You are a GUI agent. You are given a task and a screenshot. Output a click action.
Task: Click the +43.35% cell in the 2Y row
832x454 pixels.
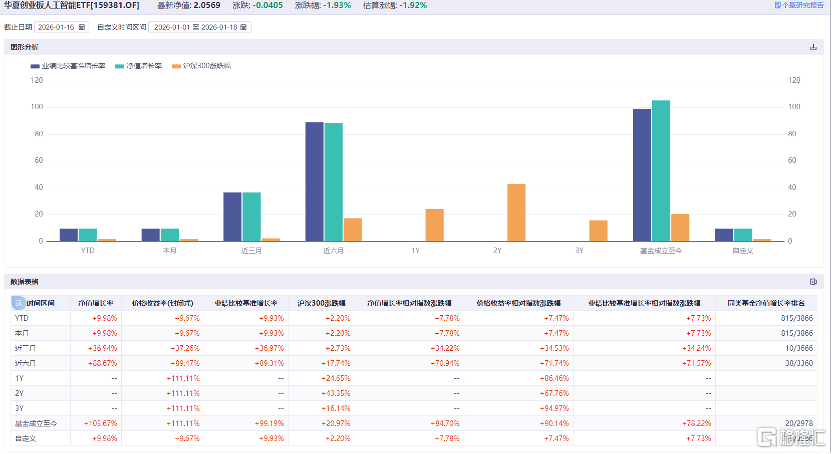336,393
